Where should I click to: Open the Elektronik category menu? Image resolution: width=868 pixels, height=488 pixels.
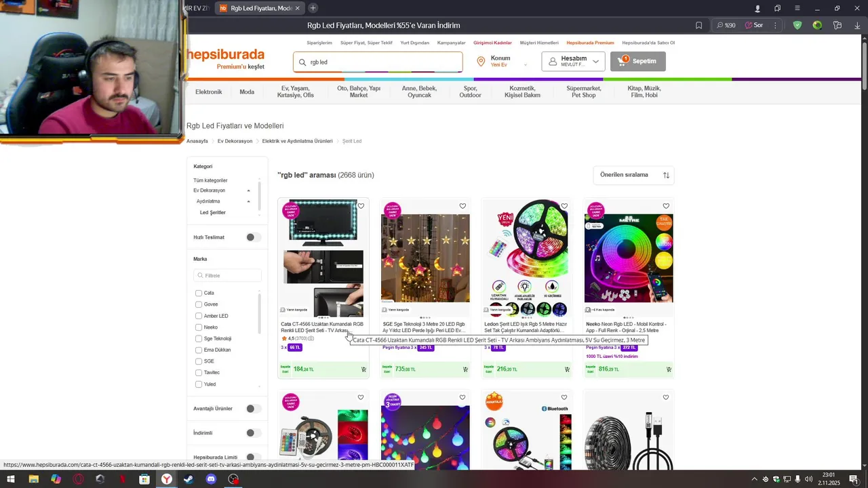tap(208, 91)
